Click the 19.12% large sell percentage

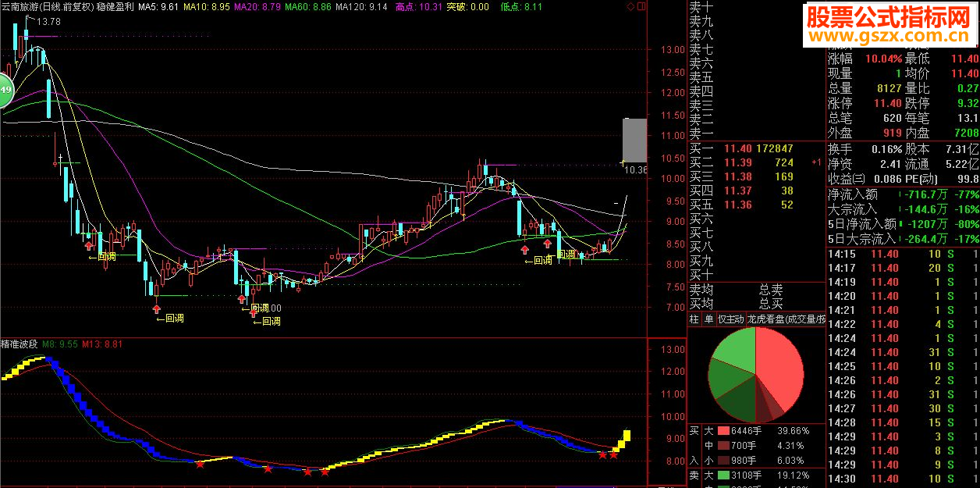(x=792, y=475)
